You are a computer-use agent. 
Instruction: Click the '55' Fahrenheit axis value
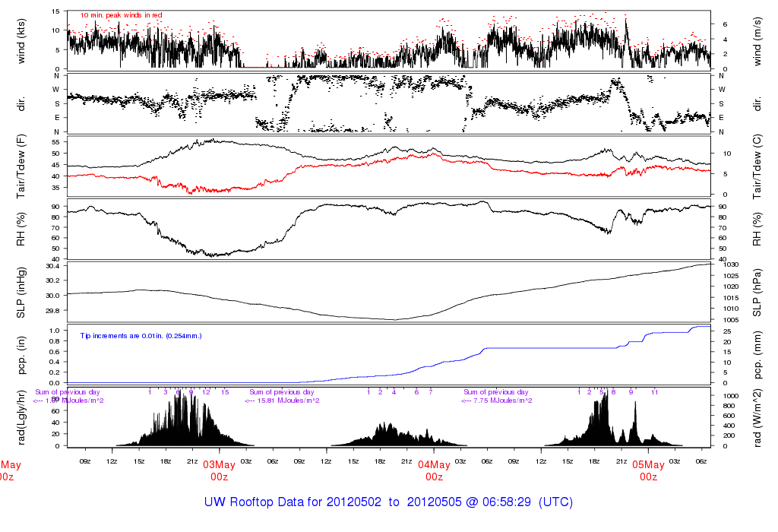55,142
